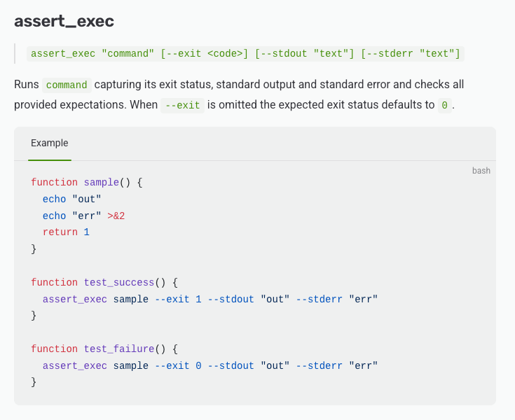Click the 'return 1' code line
Viewport: 515px width, 420px height.
coord(66,232)
